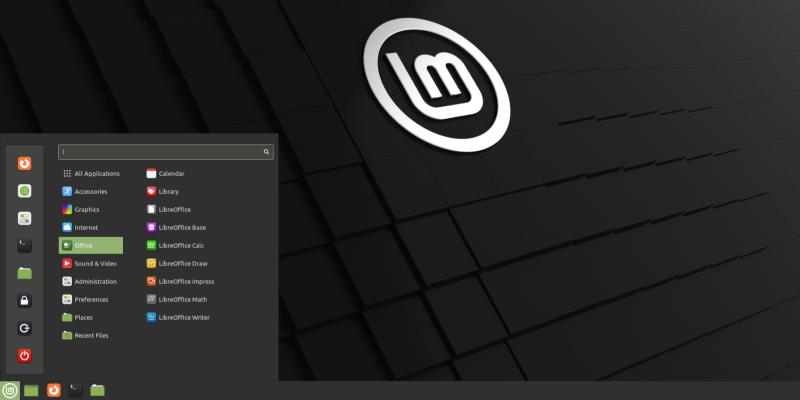Select the Administration category

click(x=95, y=281)
